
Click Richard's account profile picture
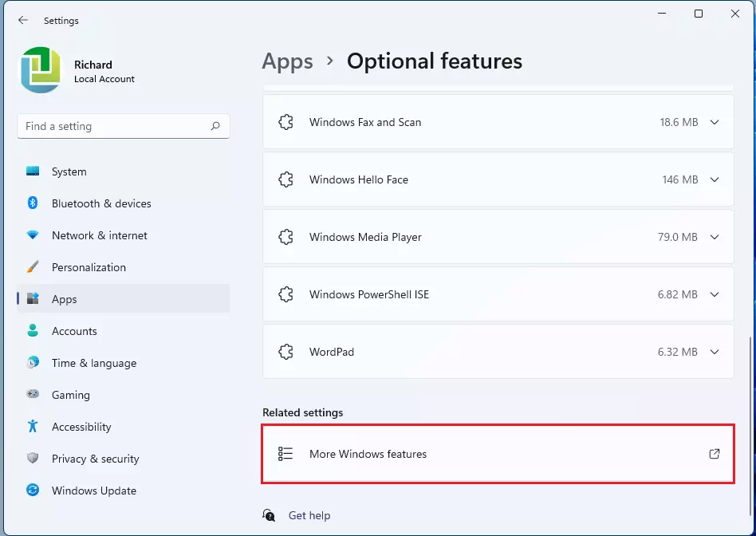pyautogui.click(x=41, y=70)
